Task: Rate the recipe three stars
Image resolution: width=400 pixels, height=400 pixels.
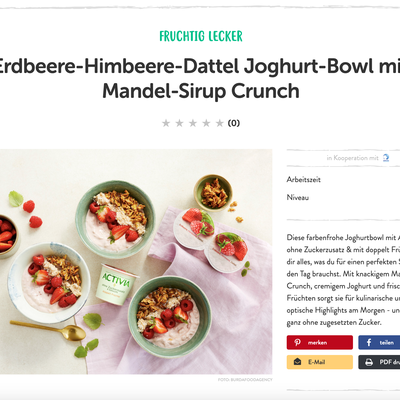Action: (x=193, y=123)
